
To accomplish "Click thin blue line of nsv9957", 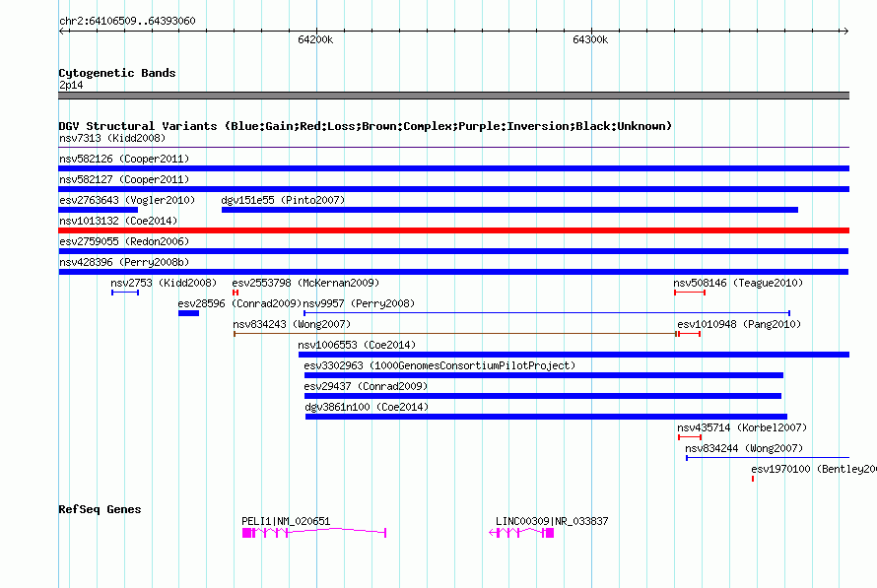I will (x=547, y=313).
